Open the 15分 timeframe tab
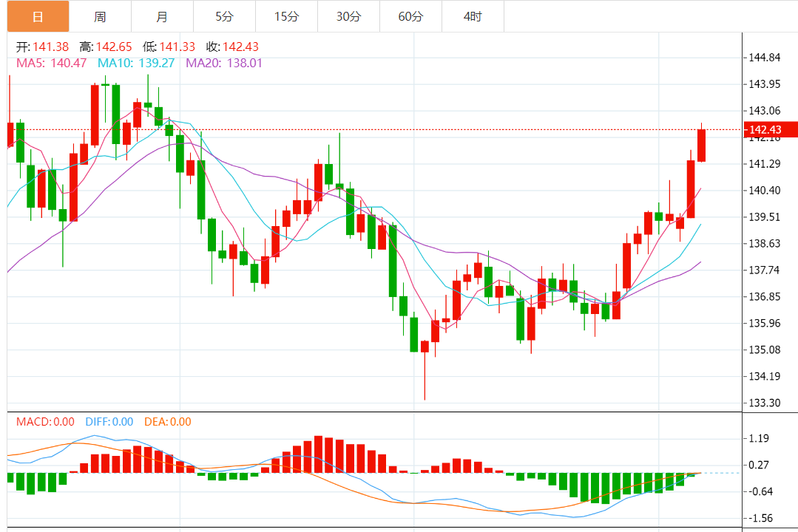The height and width of the screenshot is (532, 798). (286, 16)
